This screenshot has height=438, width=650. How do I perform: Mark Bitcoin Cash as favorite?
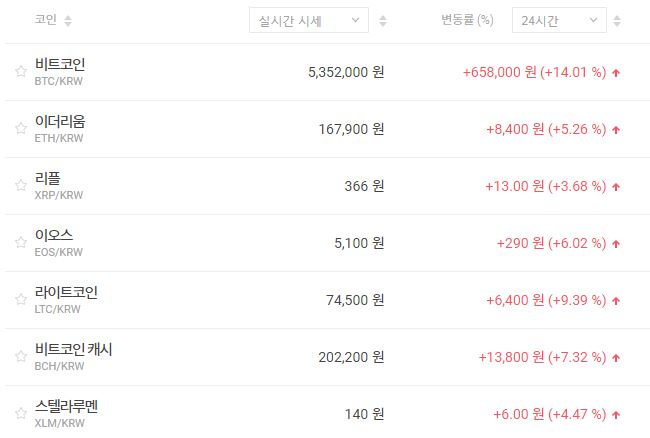point(20,357)
